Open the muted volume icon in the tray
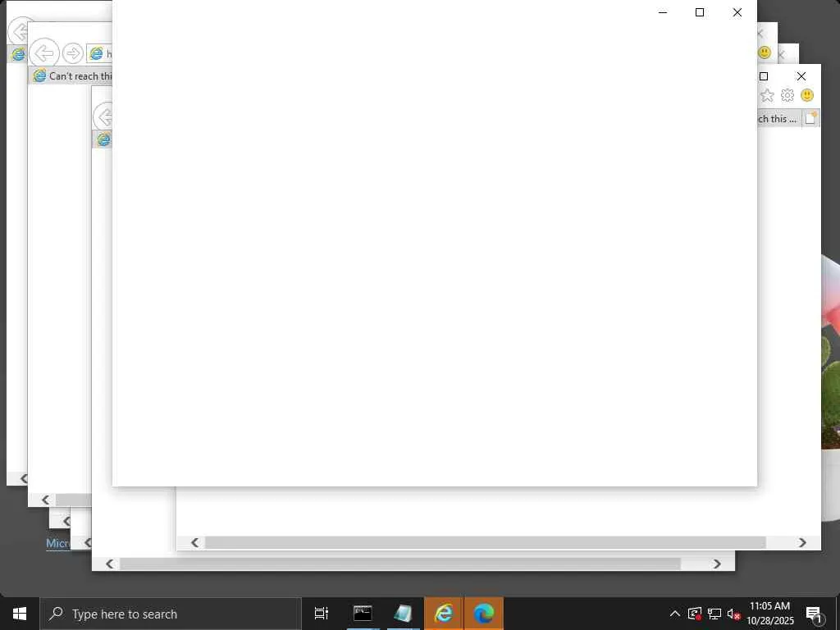This screenshot has width=840, height=630. 733,614
